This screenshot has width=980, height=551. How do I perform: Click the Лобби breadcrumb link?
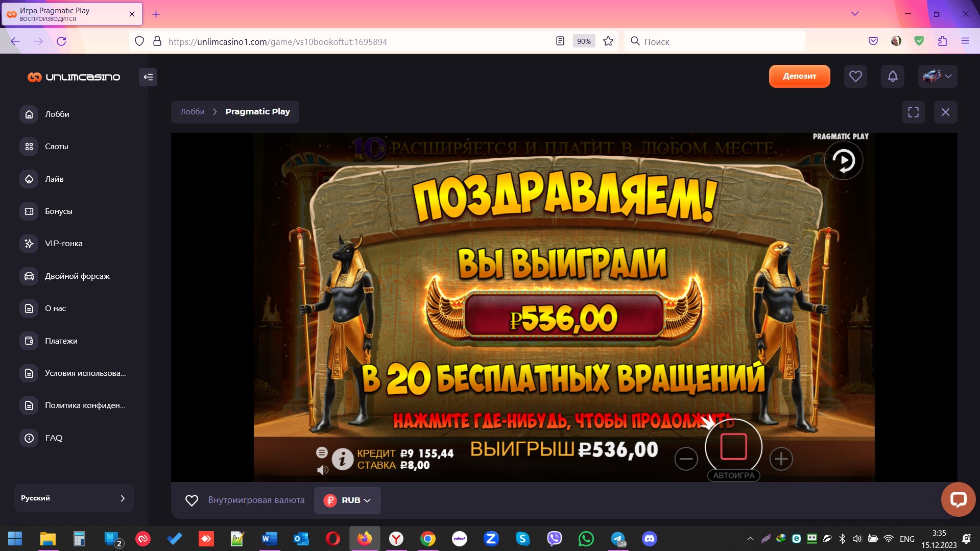[192, 112]
